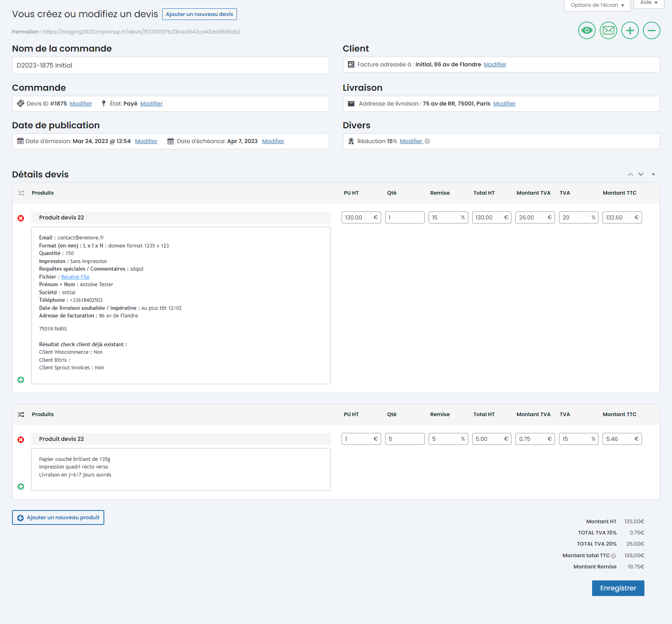The image size is (672, 624).
Task: Open the Receive File link
Action: click(x=75, y=277)
